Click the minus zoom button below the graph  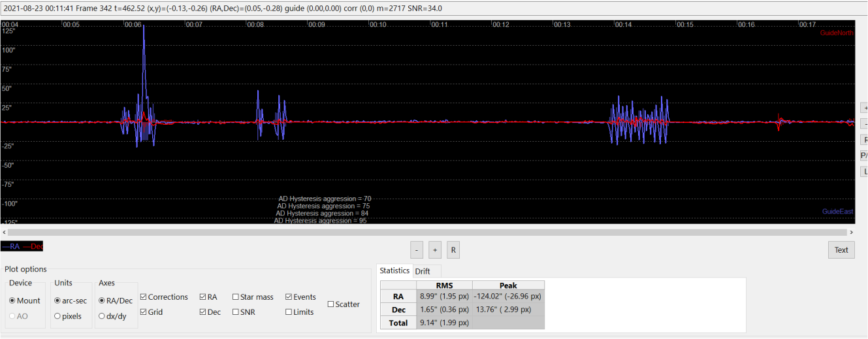pyautogui.click(x=417, y=250)
